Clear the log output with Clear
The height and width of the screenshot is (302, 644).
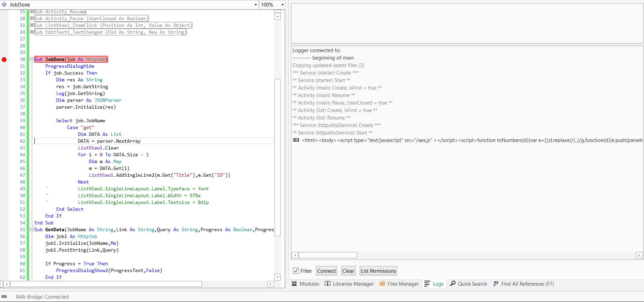pos(348,271)
